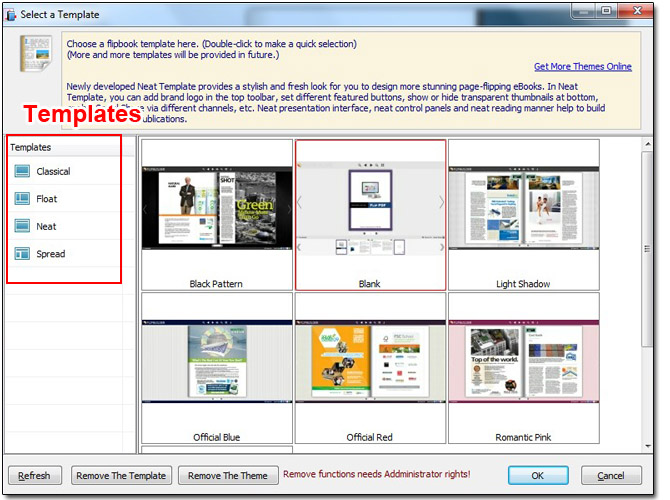Select the Neat template icon
Viewport: 670px width, 500px height.
pyautogui.click(x=22, y=226)
